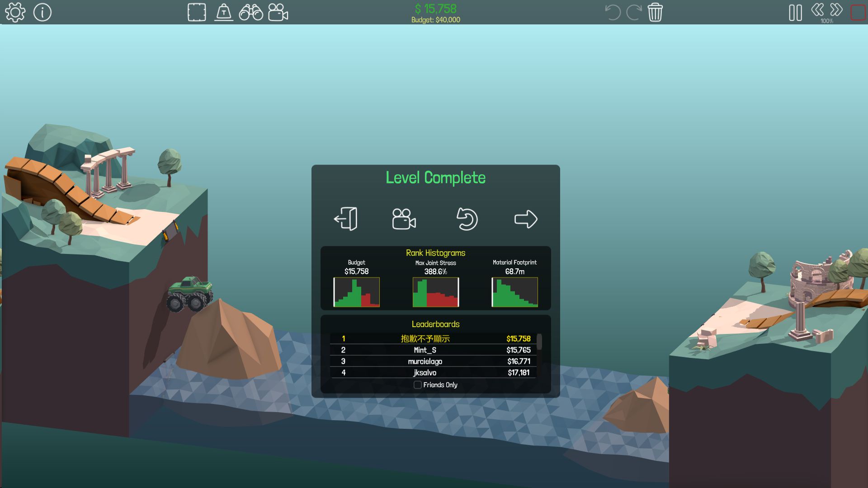Restart level with the retry arrow
Screen dimensions: 868x488
(x=467, y=219)
